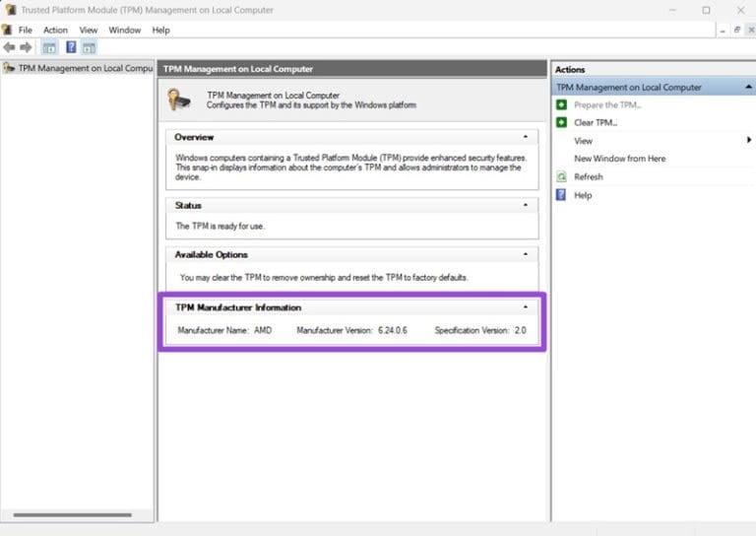Click the tree pane horizontal scrollbar
Screen dimensions: 756x536
coord(72,514)
